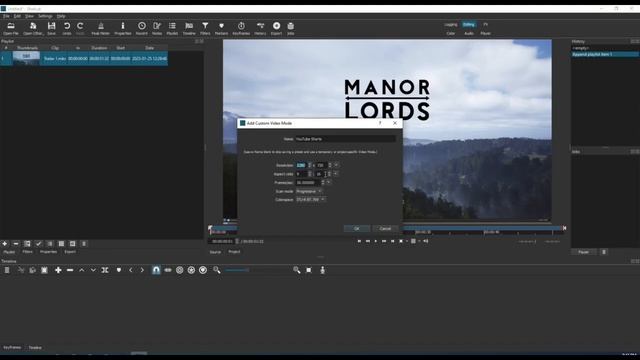Click the playlist update checkmark icon

(x=38, y=244)
